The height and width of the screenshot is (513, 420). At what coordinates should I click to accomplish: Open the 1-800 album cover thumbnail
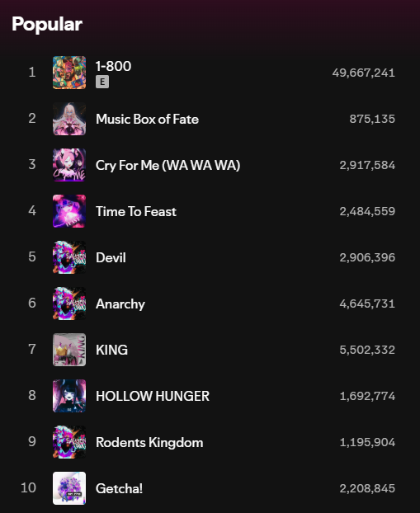pos(69,73)
